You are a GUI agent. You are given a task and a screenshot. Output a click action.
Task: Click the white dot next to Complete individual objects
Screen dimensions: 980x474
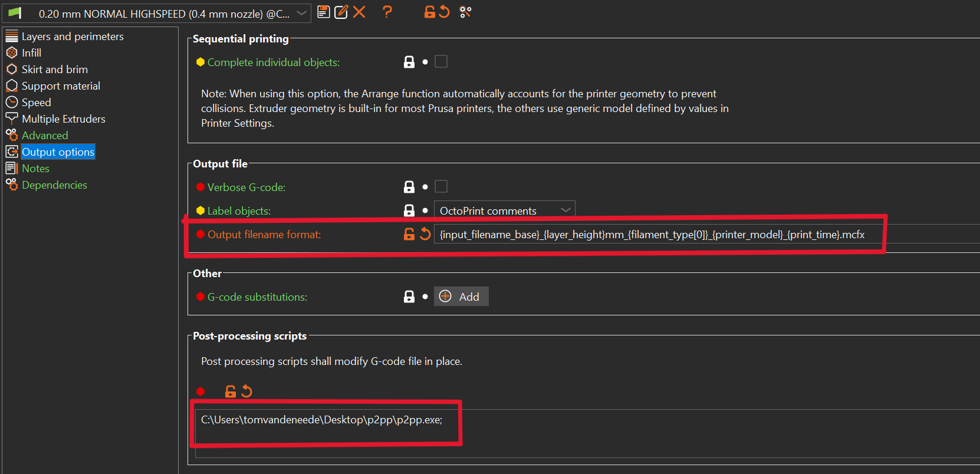tap(425, 62)
